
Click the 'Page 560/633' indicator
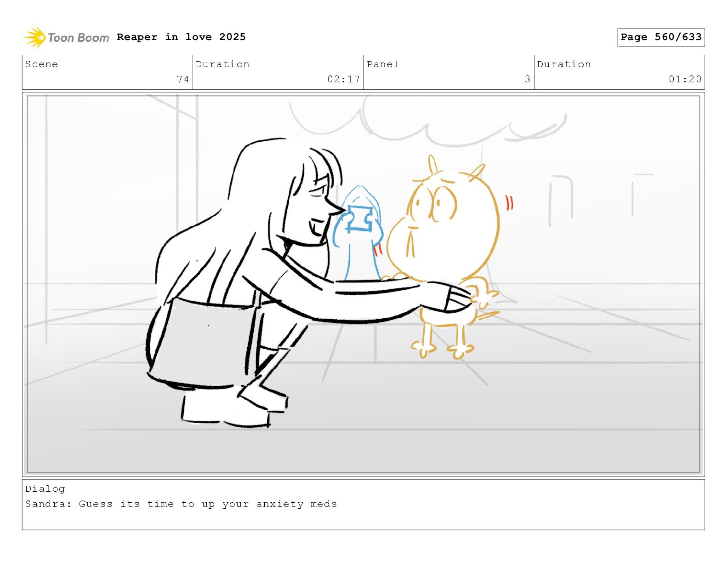tap(661, 37)
